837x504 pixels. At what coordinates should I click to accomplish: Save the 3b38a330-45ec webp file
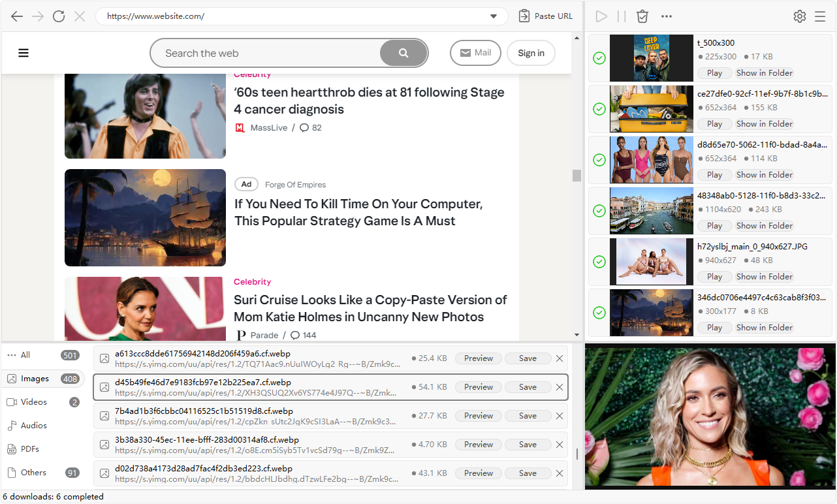[528, 445]
